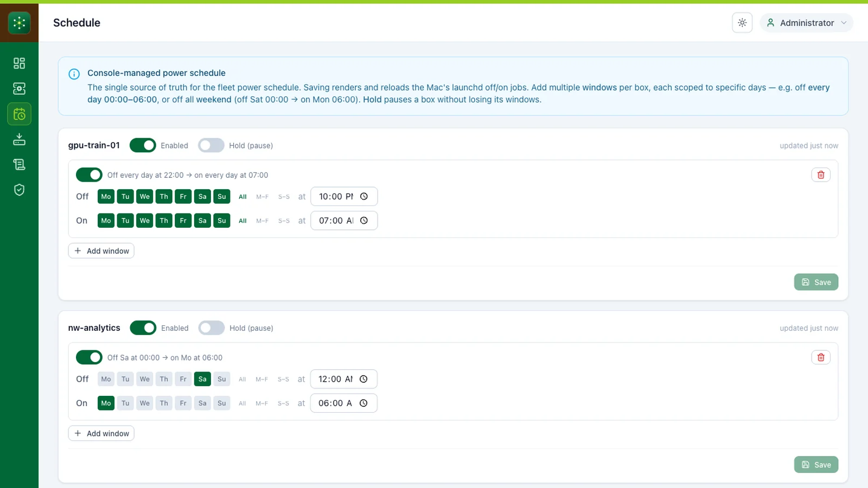Click the nw-analytics box name
The image size is (868, 488).
pos(94,328)
